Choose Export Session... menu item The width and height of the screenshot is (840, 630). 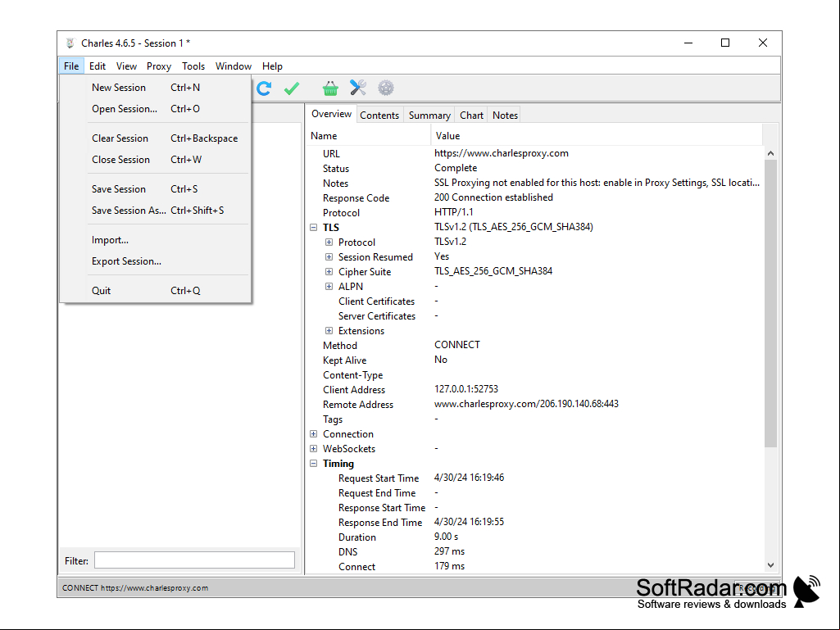[x=156, y=261]
